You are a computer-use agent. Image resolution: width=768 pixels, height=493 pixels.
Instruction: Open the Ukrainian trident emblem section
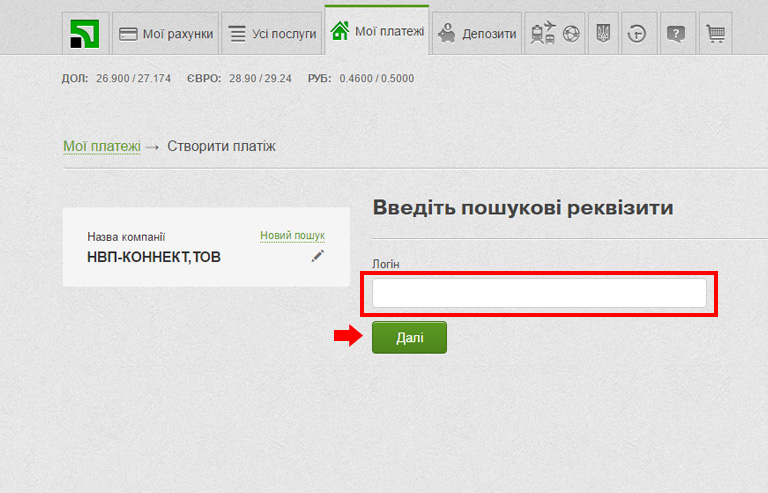(602, 34)
